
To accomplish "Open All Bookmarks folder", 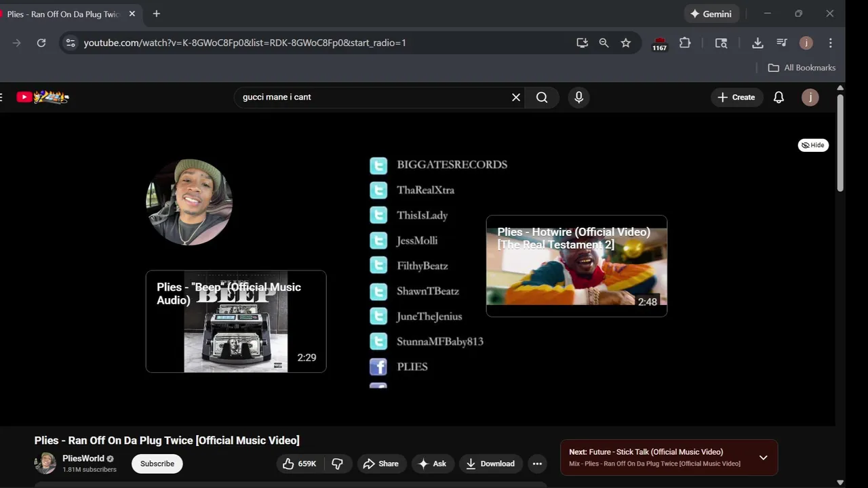I will click(802, 68).
